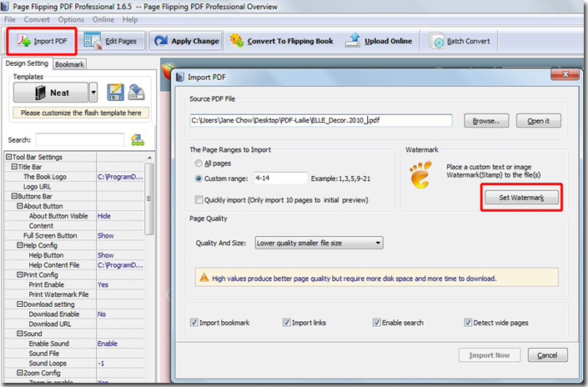Click the Apply Change icon
The image size is (588, 387).
point(161,41)
